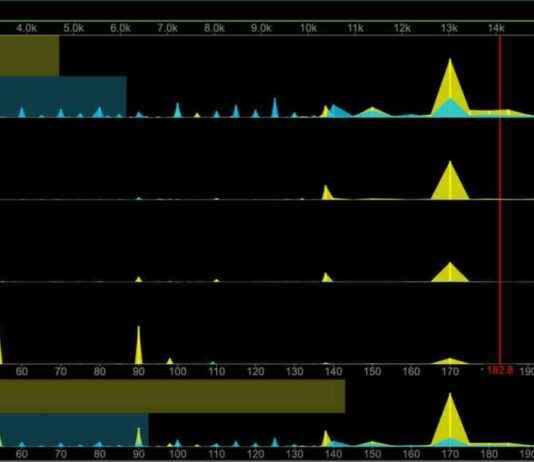Click the 10k label on frequency axis
This screenshot has height=462, width=534.
tap(308, 28)
